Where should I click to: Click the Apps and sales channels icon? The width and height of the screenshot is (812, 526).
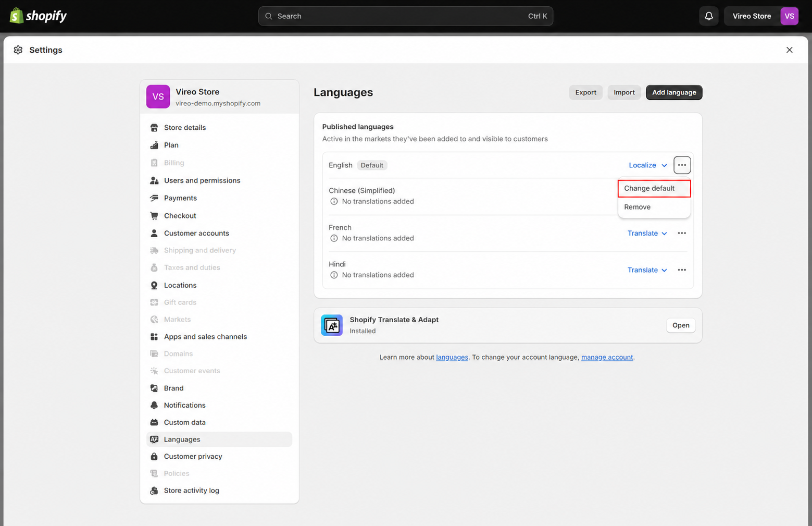coord(154,337)
